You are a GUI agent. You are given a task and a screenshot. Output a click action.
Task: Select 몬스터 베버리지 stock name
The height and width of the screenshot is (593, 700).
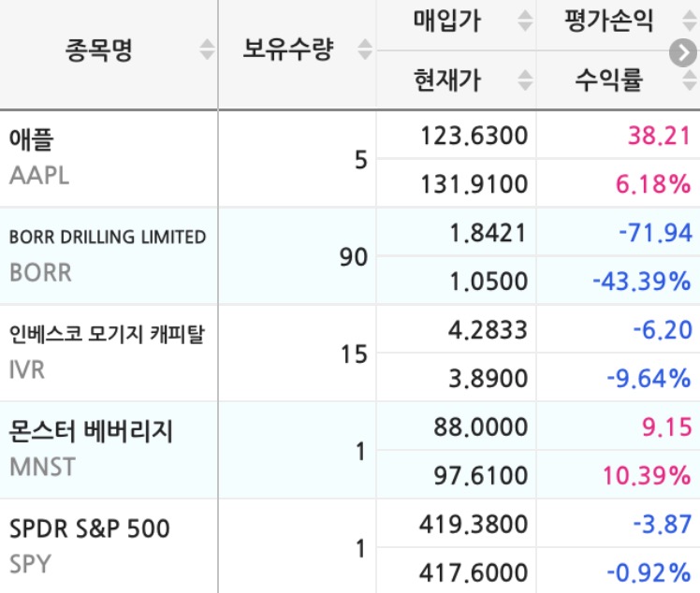(x=91, y=431)
